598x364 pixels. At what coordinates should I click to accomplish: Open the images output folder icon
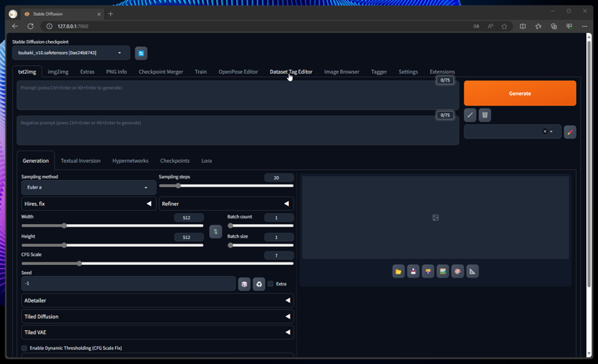398,271
